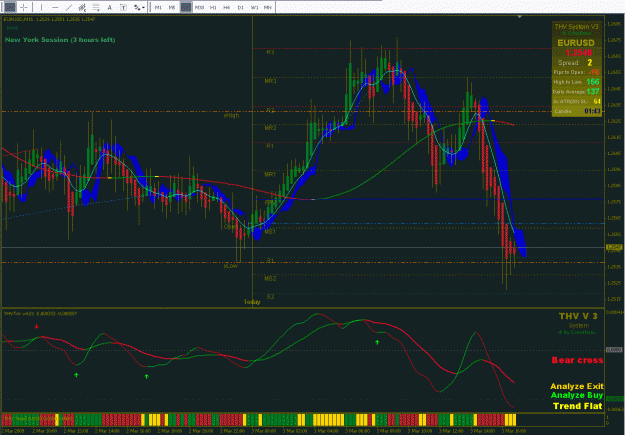Click the New York Session label
This screenshot has height=435, width=625.
point(60,39)
